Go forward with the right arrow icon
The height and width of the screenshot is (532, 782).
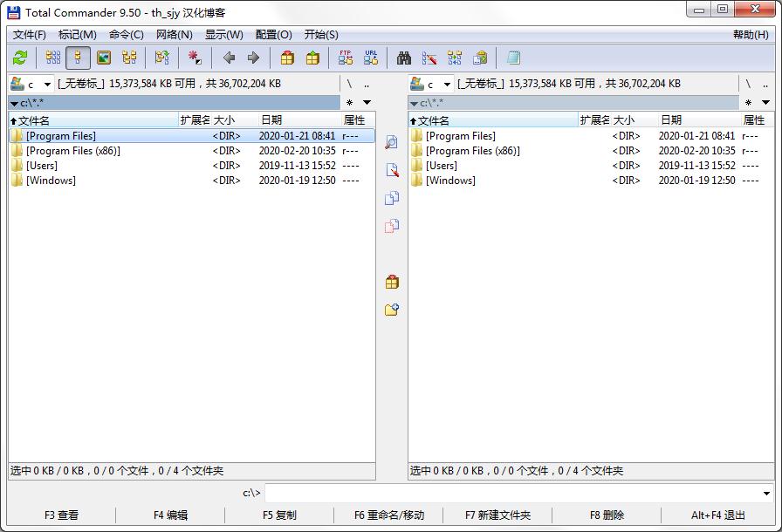253,58
